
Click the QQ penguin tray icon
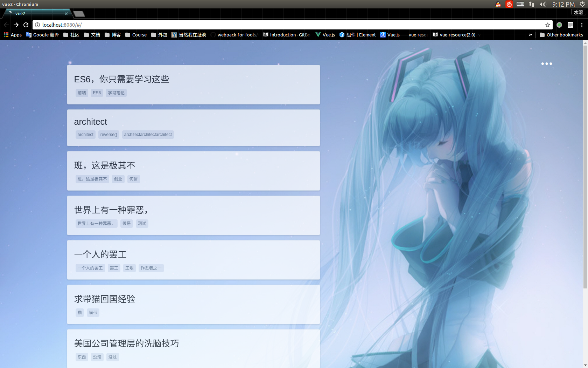coord(498,4)
